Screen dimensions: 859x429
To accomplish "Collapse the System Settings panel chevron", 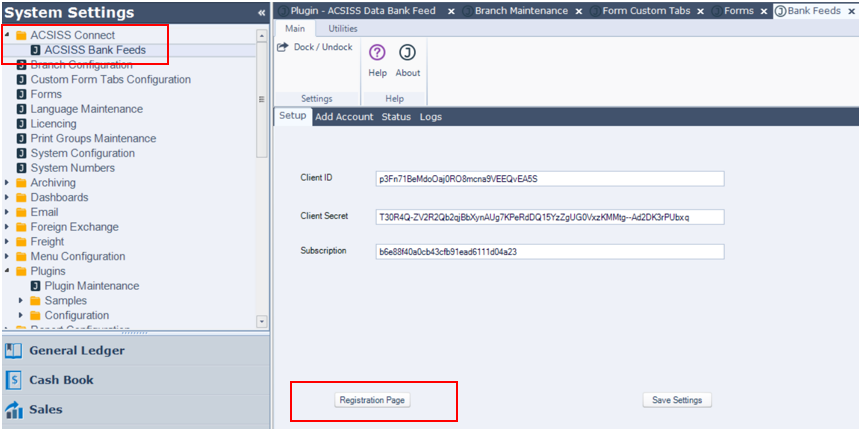I will pos(261,13).
